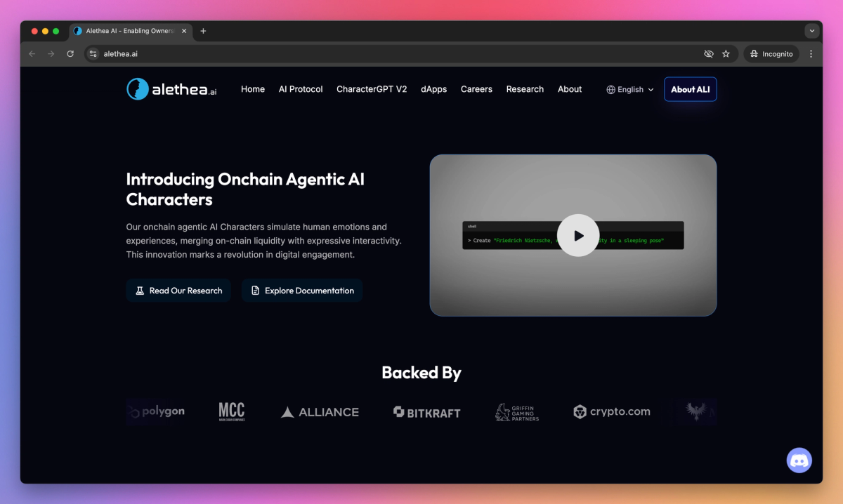Click the About ALI button
This screenshot has height=504, width=843.
691,89
